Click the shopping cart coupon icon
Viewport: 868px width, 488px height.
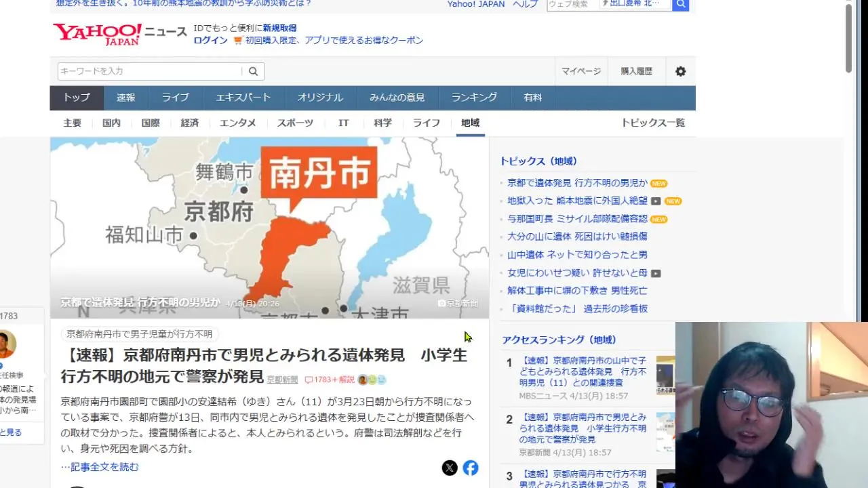click(237, 41)
